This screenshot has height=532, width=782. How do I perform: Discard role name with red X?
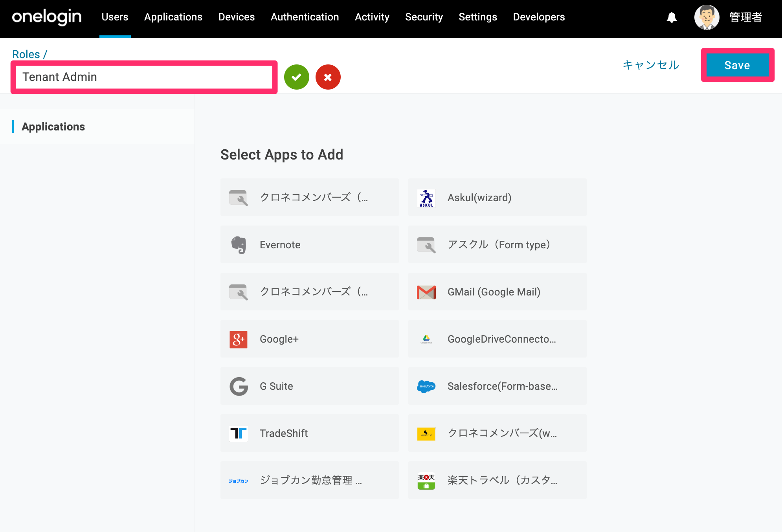point(328,77)
